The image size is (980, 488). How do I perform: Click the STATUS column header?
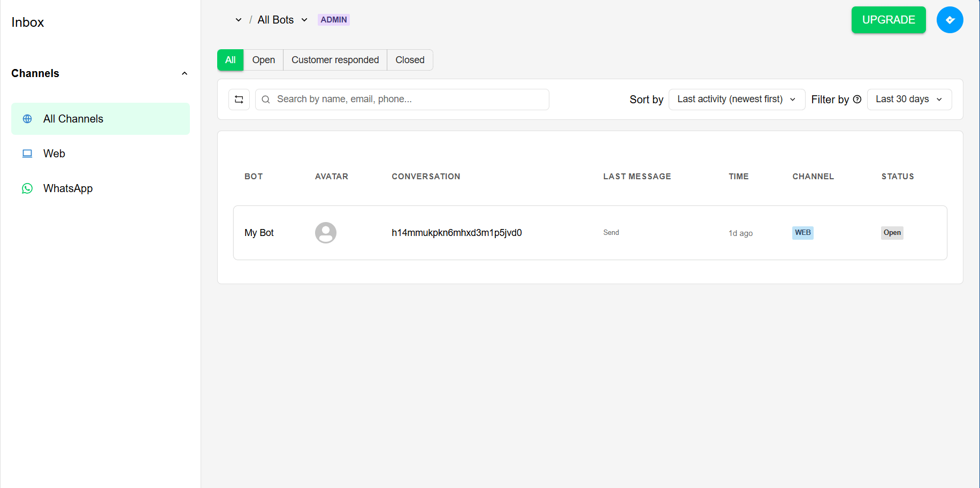coord(898,177)
